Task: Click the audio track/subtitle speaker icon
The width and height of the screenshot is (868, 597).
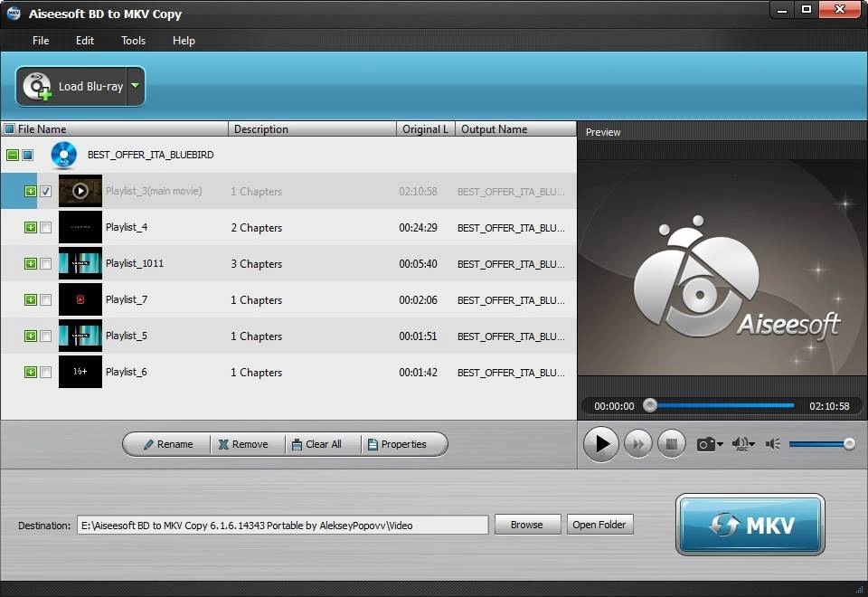Action: [741, 444]
